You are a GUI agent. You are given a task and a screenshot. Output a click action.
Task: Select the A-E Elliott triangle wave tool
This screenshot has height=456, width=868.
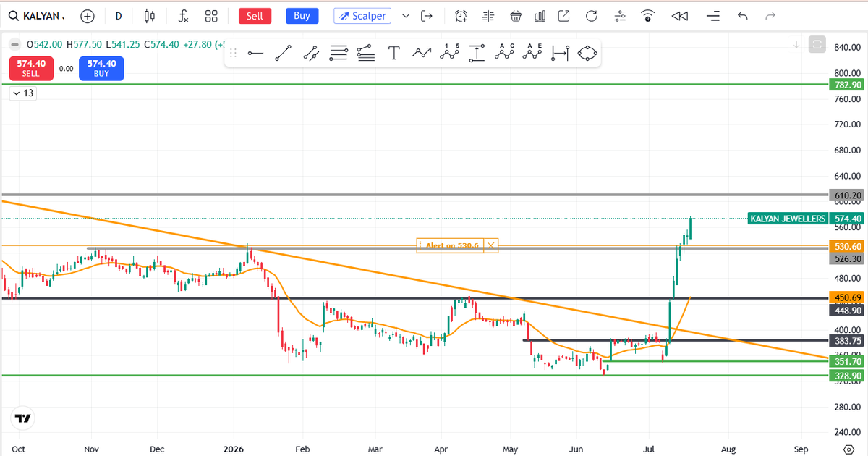[x=532, y=53]
